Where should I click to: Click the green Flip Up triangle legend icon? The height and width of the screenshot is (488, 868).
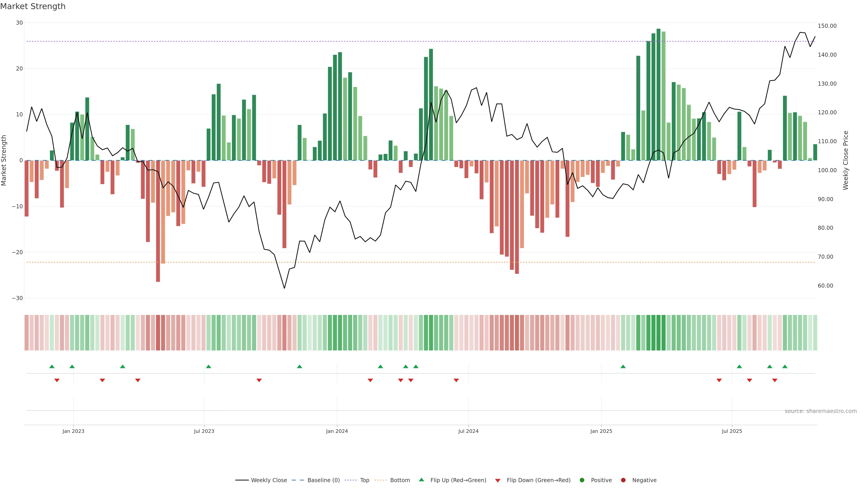[421, 480]
